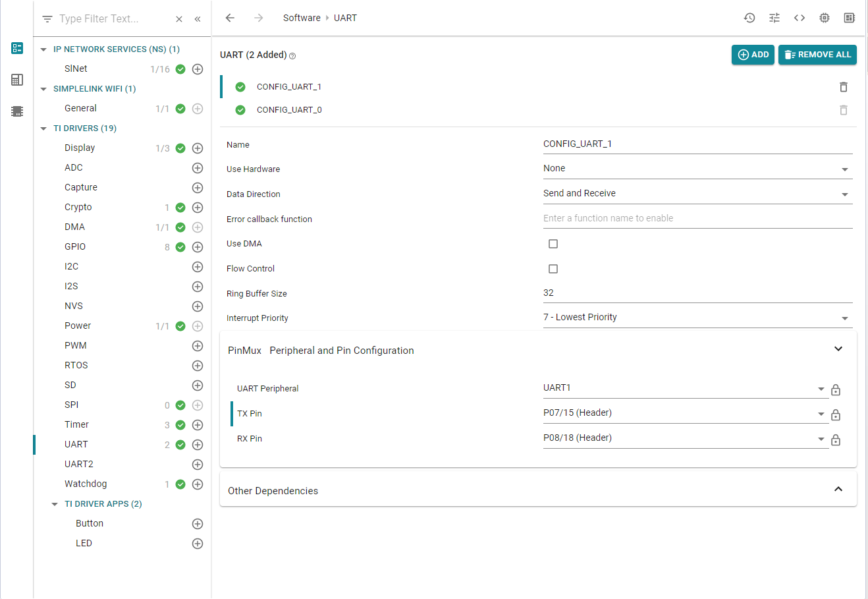Click the preferences sliders icon
The height and width of the screenshot is (599, 868).
pyautogui.click(x=774, y=18)
